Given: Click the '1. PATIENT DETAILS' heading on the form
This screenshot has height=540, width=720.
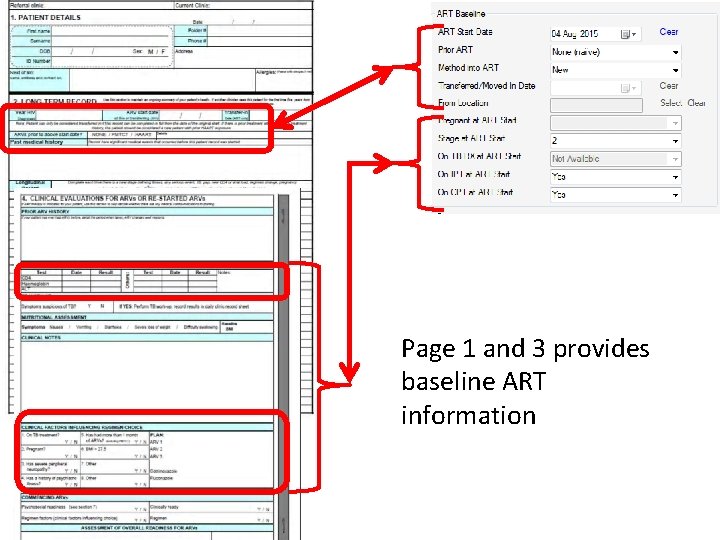Looking at the screenshot, I should 45,17.
